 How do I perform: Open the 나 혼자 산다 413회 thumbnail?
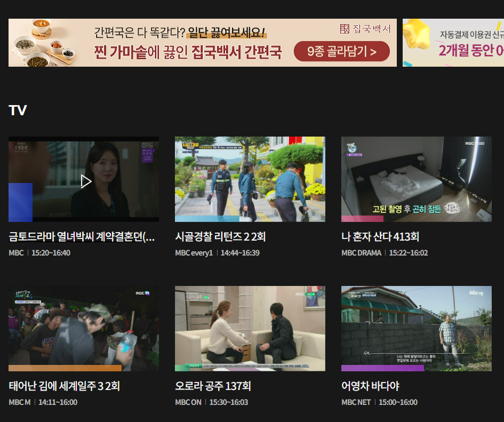coord(416,179)
